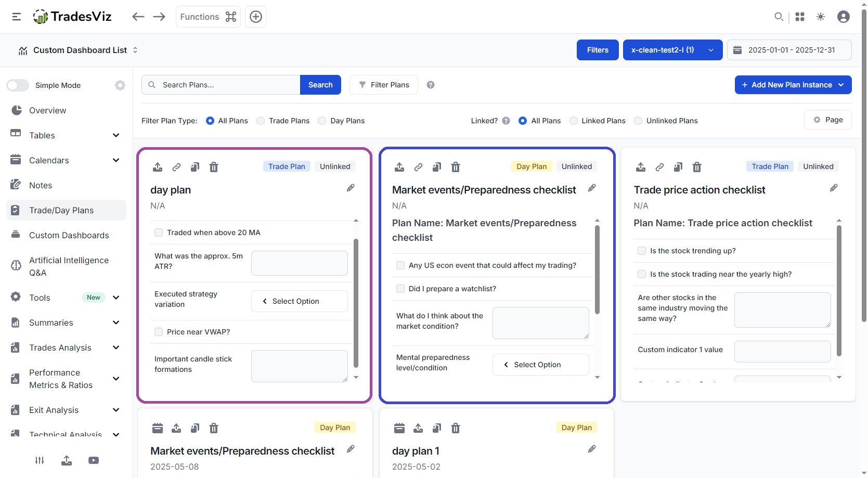Click the help icon next to Filter Plans
Image resolution: width=868 pixels, height=478 pixels.
pos(431,85)
